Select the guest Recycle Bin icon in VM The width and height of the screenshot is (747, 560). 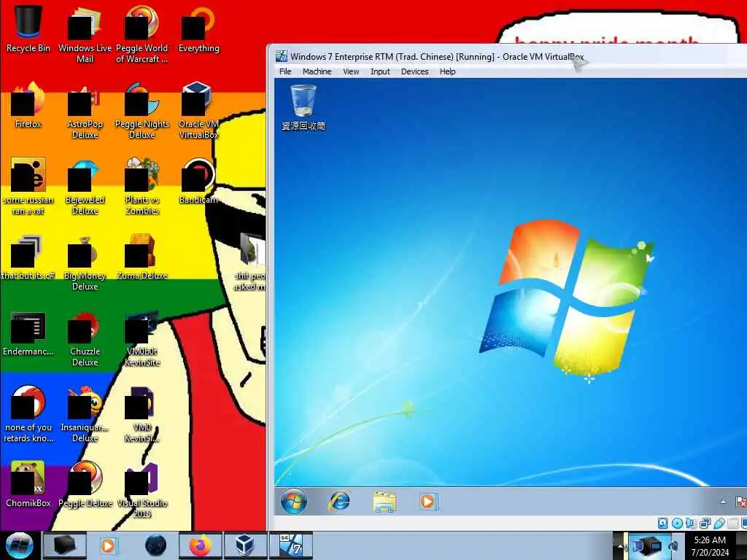[x=303, y=107]
